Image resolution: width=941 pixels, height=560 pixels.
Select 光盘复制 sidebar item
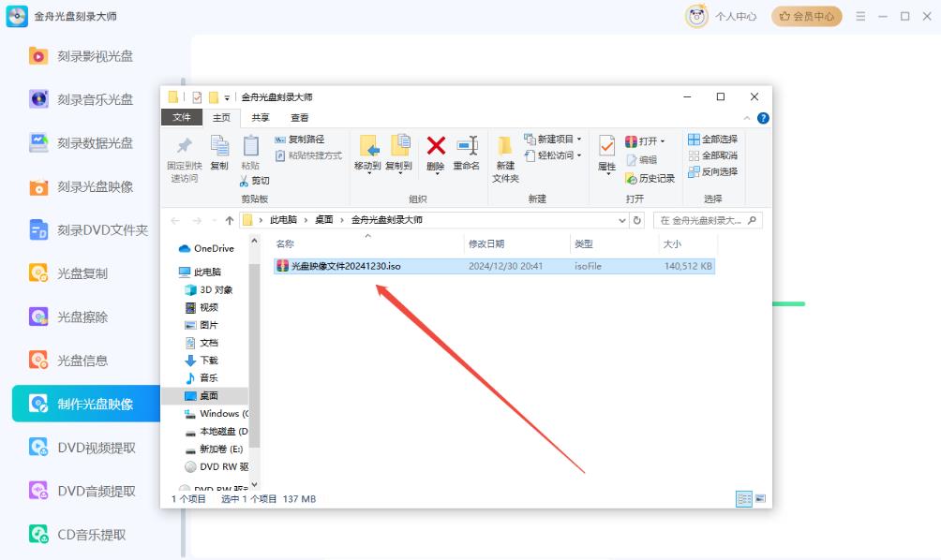[x=68, y=273]
